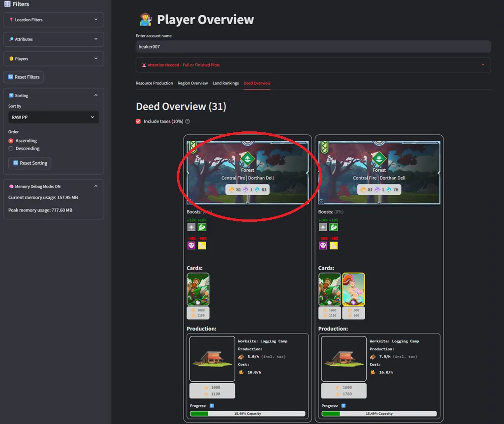Click the second deed's 1600 / 1760 worksite PP box
This screenshot has height=424, width=504.
(x=344, y=391)
